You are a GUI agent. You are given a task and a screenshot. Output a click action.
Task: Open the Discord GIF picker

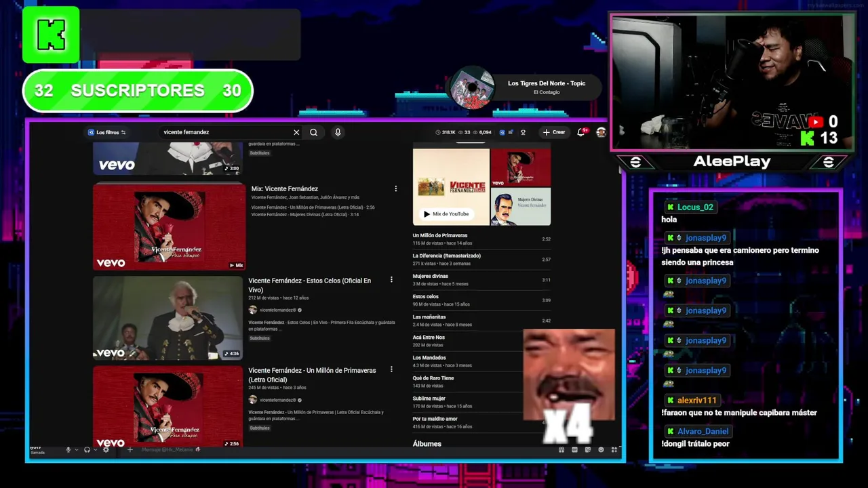pos(574,449)
